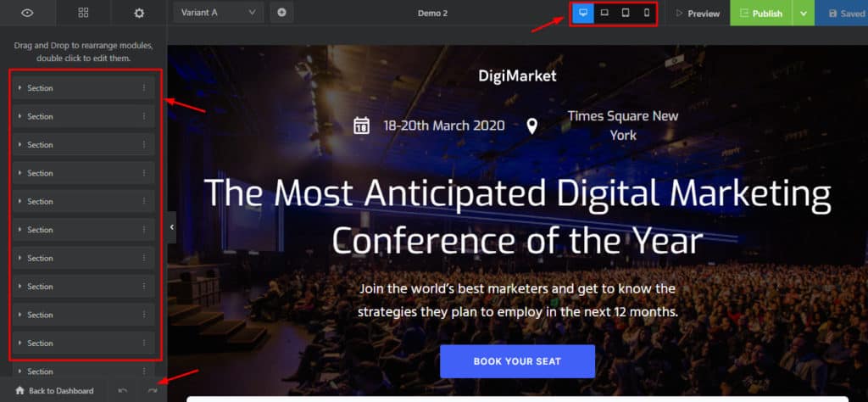868x402 pixels.
Task: Open the eye view tab in sidebar
Action: click(x=28, y=13)
